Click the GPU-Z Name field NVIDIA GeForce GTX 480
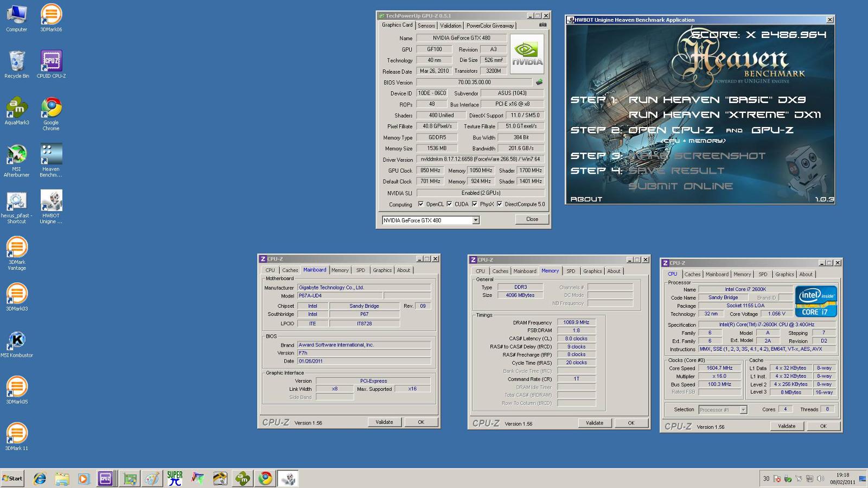 pos(461,38)
